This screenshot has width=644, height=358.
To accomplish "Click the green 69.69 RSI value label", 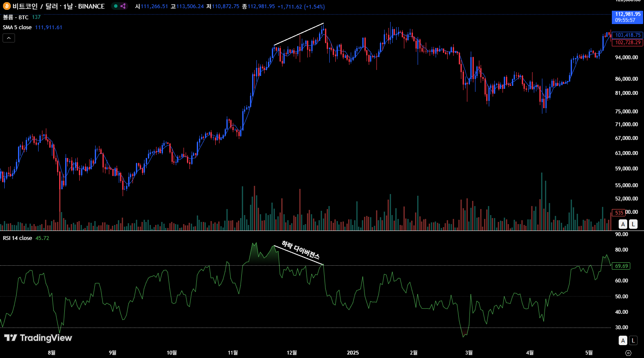I will click(621, 266).
